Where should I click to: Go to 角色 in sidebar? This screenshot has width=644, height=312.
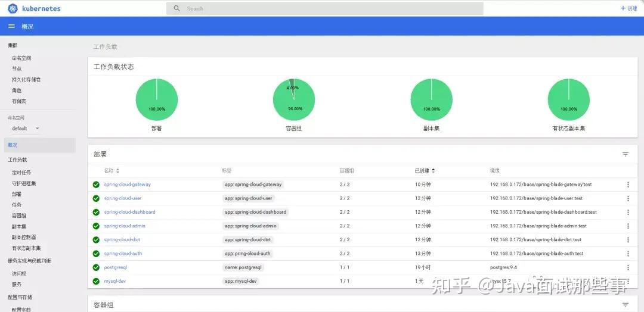pyautogui.click(x=17, y=90)
